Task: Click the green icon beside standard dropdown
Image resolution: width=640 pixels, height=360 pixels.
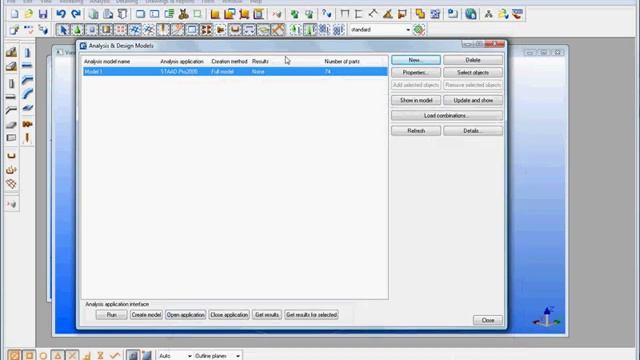Action: (x=419, y=29)
